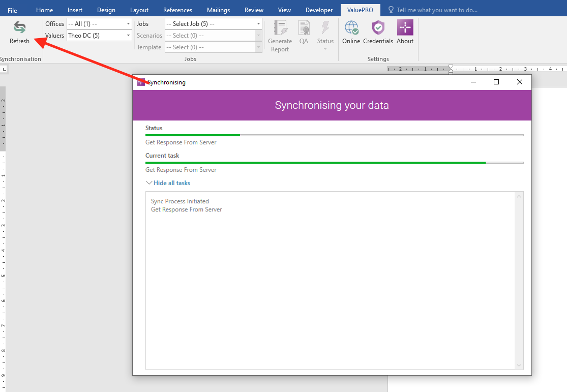Image resolution: width=567 pixels, height=392 pixels.
Task: Maximize the Synchronising dialog
Action: tap(496, 82)
